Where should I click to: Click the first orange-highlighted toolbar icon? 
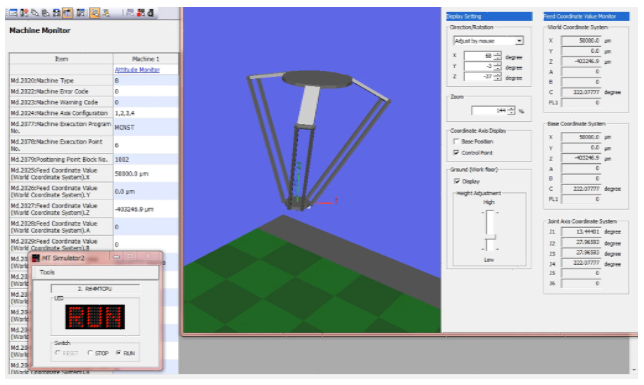click(67, 13)
